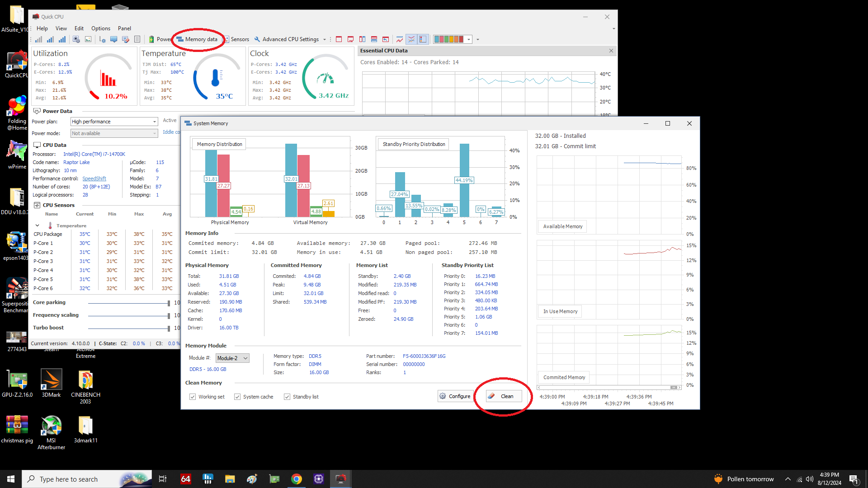The height and width of the screenshot is (488, 868).
Task: Open the Panel menu
Action: tap(124, 28)
